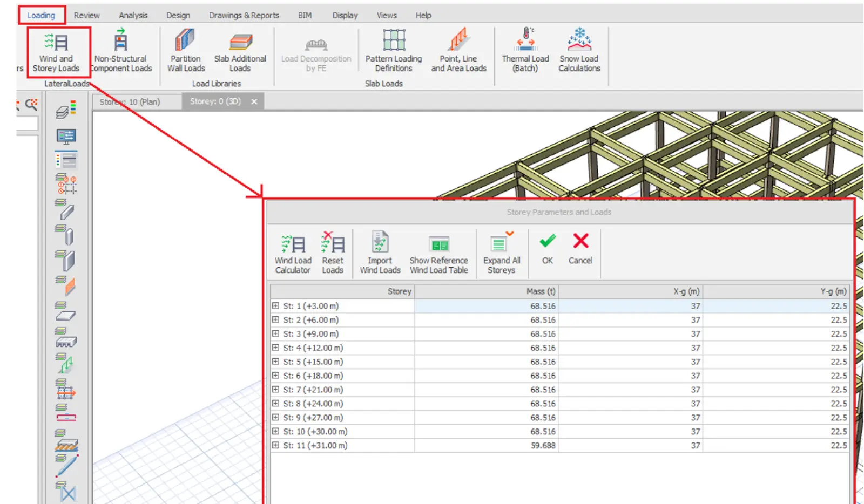
Task: Click the monitor settings sidebar icon
Action: coord(66,136)
